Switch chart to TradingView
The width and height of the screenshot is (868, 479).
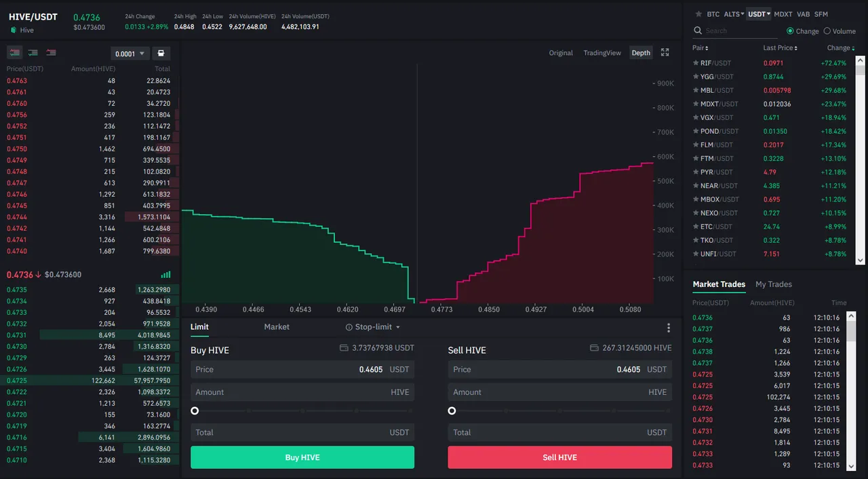point(602,53)
